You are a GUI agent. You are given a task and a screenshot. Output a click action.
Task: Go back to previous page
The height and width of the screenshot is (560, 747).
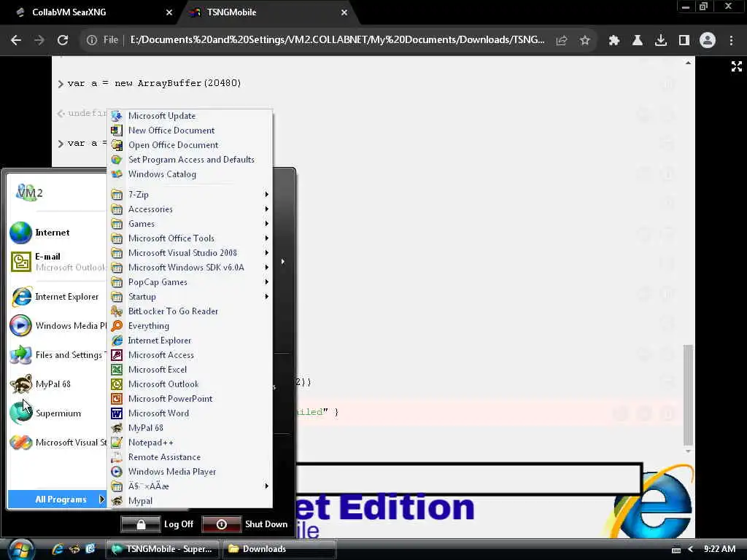tap(16, 41)
